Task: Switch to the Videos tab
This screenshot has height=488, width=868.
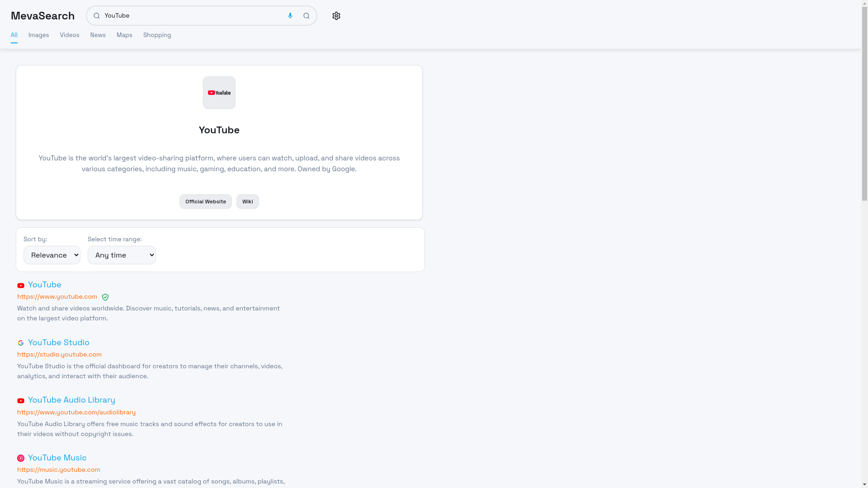Action: (x=70, y=35)
